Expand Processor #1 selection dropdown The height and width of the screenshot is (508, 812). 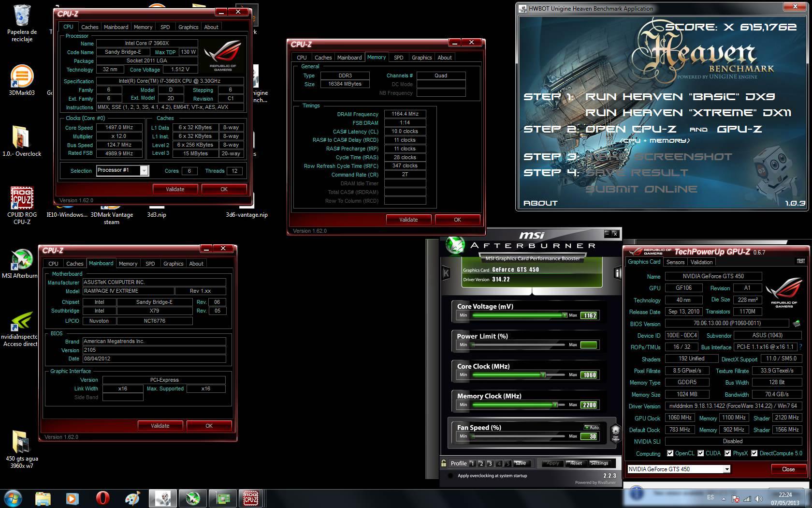tap(144, 170)
